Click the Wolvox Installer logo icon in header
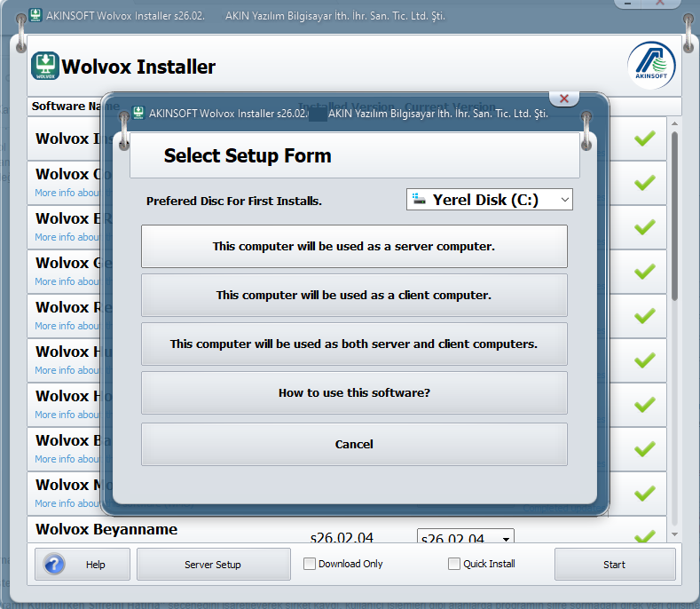Viewport: 700px width, 609px height. 44,66
